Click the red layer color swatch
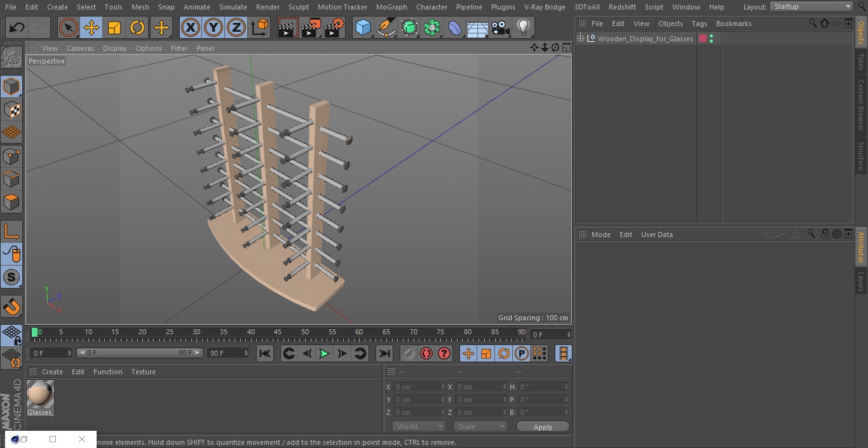The width and height of the screenshot is (868, 448). click(703, 39)
